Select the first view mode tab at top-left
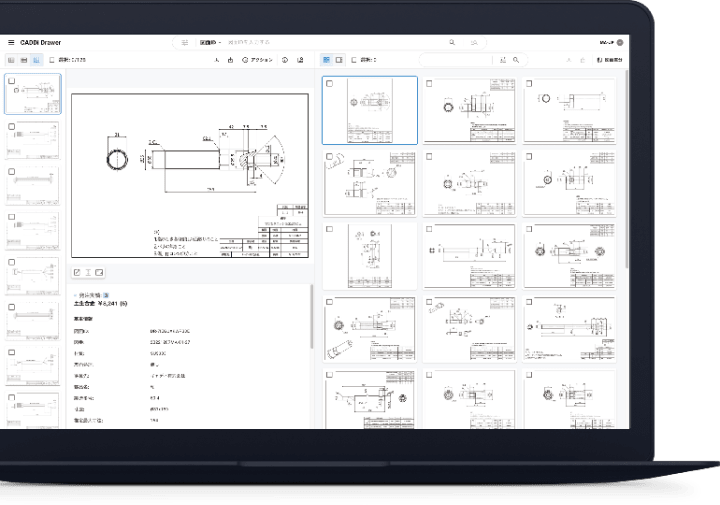 tap(11, 60)
